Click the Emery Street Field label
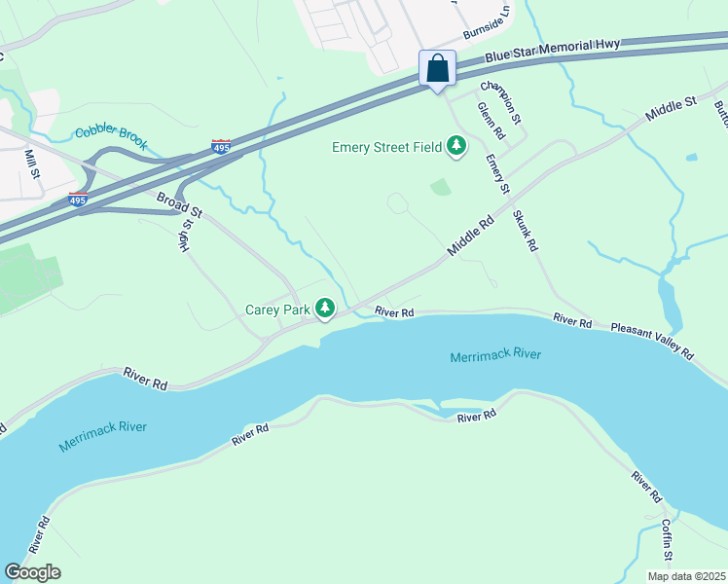Screen dimensions: 728x584 coord(386,148)
